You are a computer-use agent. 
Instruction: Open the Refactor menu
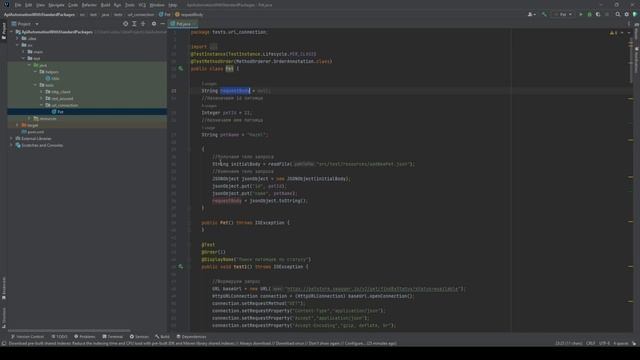tap(89, 5)
